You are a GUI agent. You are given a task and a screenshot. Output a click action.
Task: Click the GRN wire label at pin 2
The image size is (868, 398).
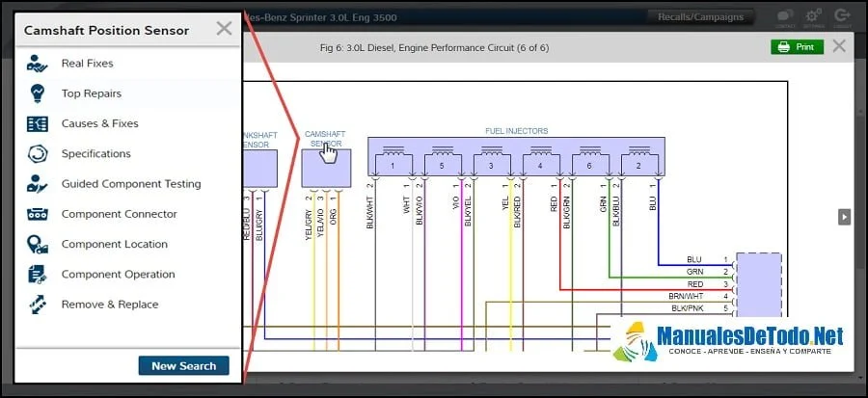point(694,272)
